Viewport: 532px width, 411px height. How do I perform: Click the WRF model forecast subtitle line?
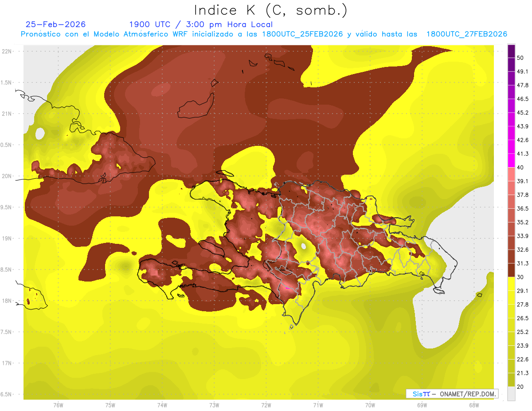[264, 34]
